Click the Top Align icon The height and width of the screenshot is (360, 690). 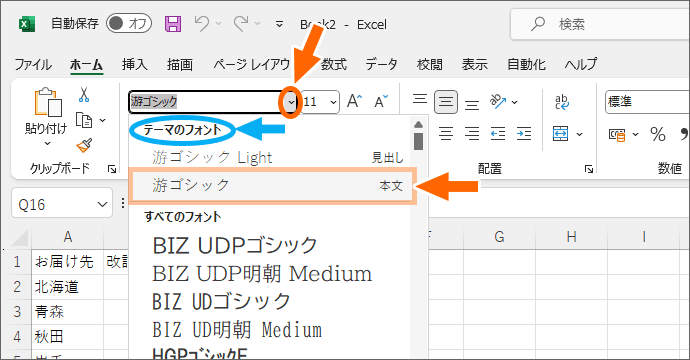(420, 99)
